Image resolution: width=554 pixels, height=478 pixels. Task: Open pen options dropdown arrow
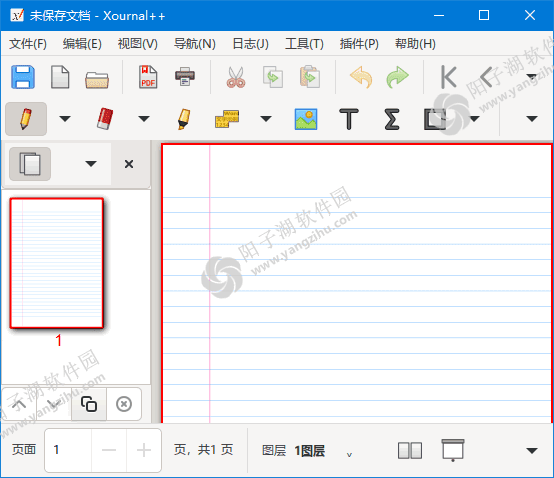[65, 119]
